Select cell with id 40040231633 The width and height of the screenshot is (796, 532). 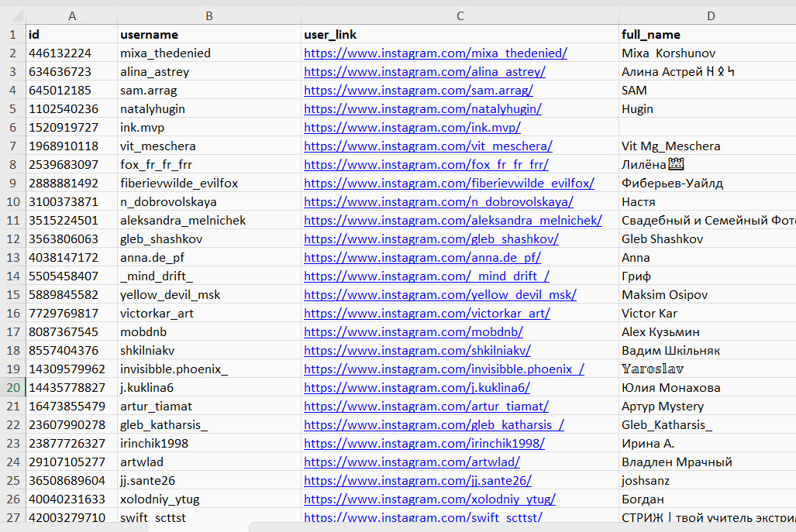71,499
